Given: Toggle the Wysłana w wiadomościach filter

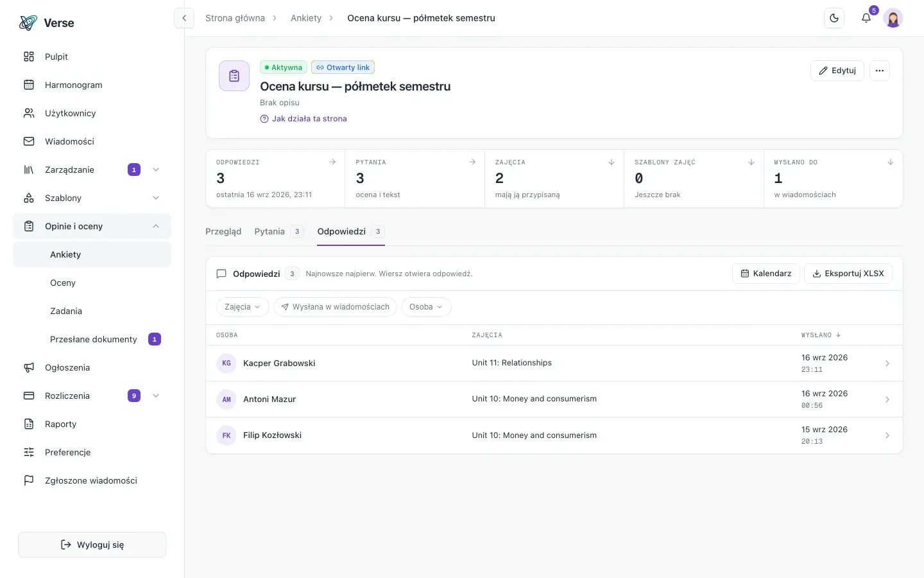Looking at the screenshot, I should pyautogui.click(x=336, y=307).
